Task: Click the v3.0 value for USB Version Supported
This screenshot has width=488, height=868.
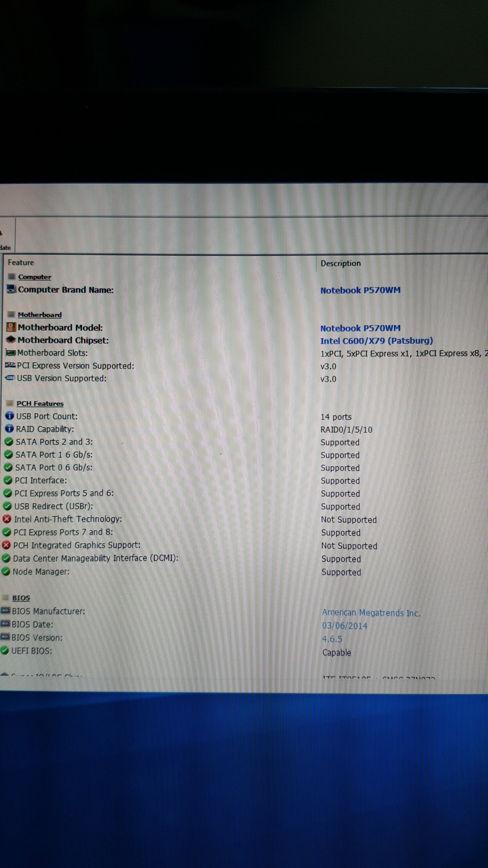Action: coord(328,379)
